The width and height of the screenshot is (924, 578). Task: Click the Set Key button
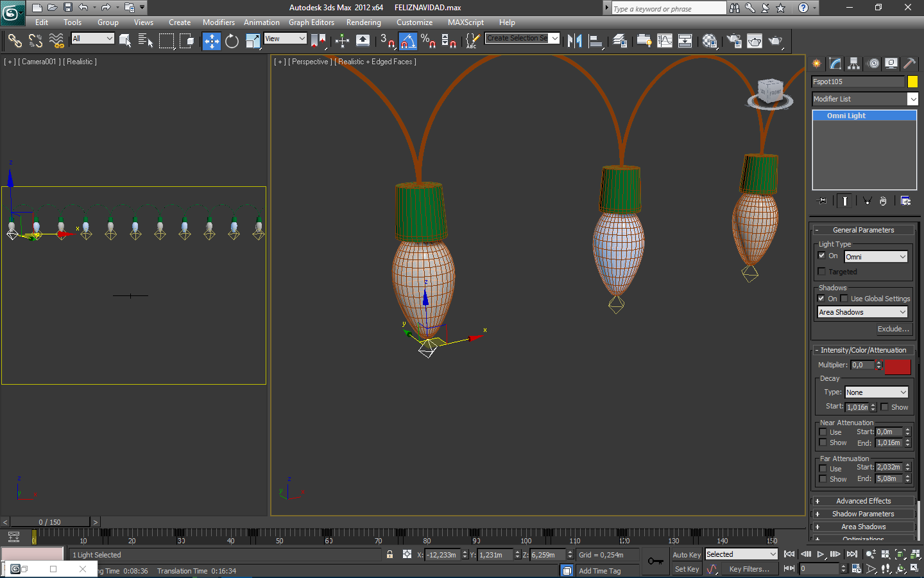coord(687,569)
